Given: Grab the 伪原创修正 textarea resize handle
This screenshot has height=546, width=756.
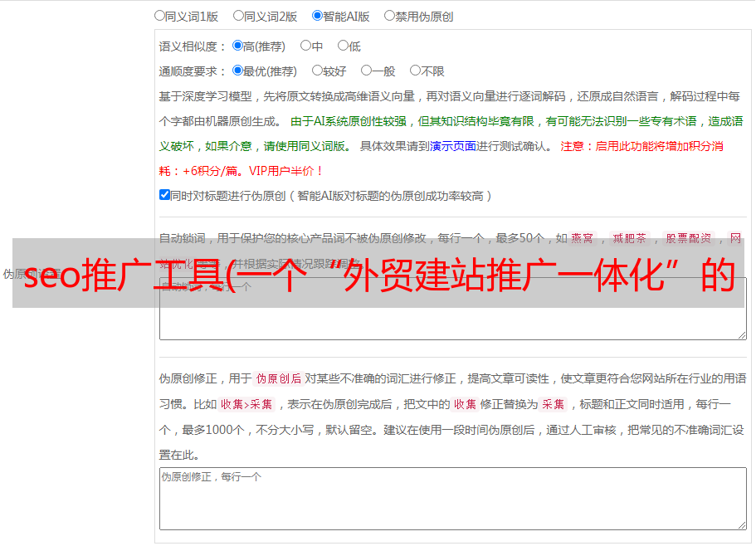Looking at the screenshot, I should (742, 525).
